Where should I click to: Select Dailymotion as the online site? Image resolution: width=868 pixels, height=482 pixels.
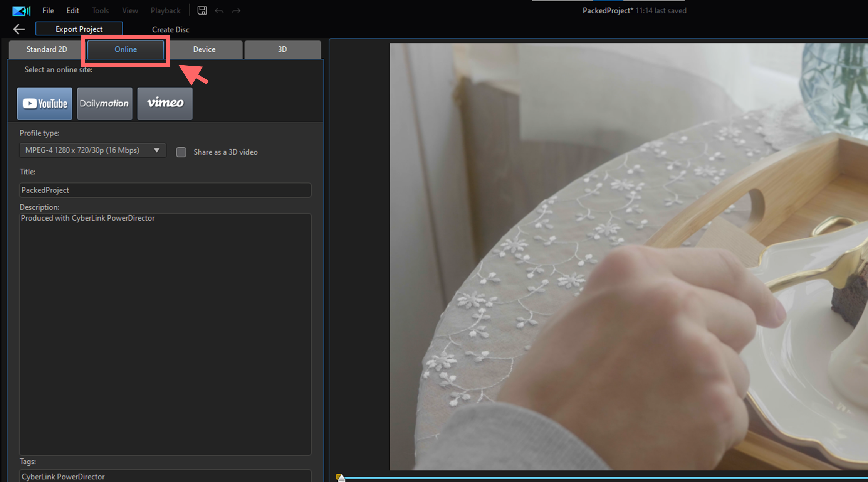[104, 103]
